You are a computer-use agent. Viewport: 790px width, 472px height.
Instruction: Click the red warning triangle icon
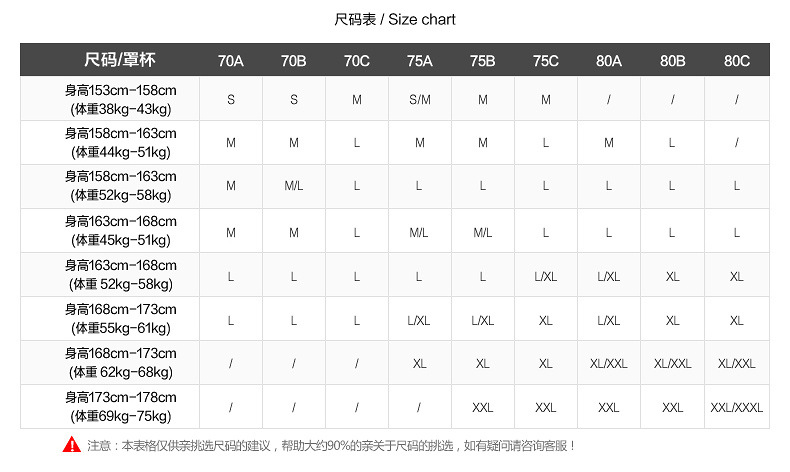point(72,445)
